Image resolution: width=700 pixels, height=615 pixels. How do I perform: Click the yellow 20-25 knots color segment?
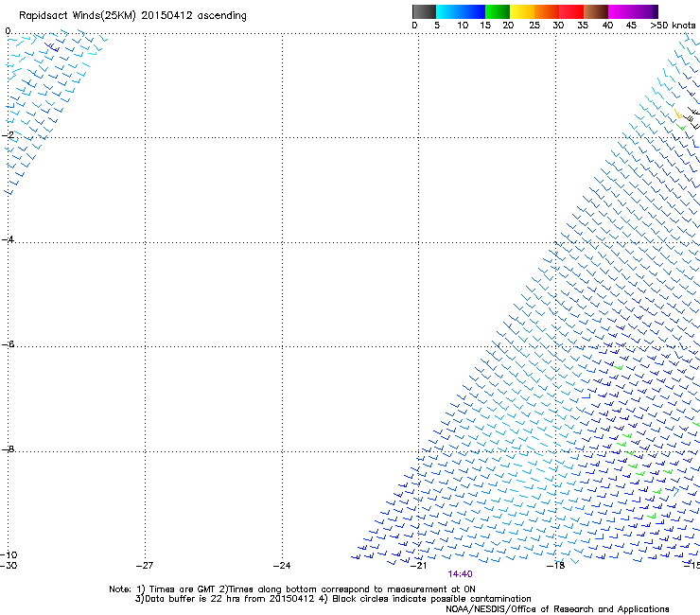(522, 11)
